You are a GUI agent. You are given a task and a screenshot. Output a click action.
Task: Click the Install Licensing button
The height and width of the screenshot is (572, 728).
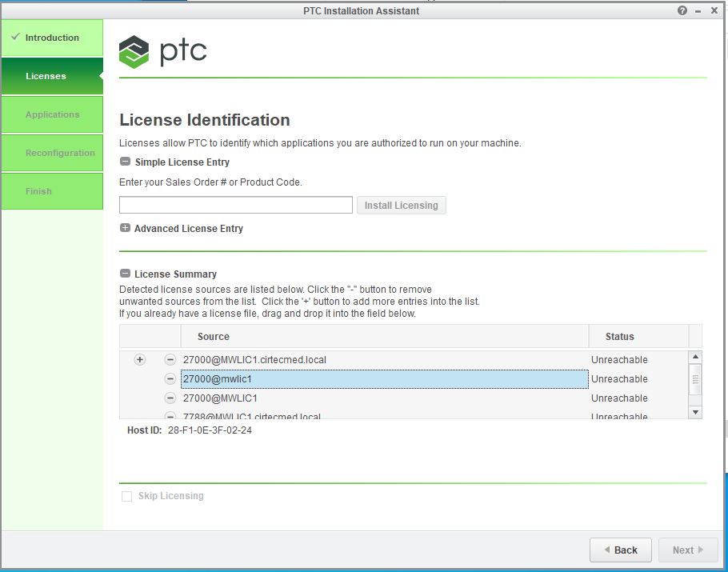click(401, 206)
